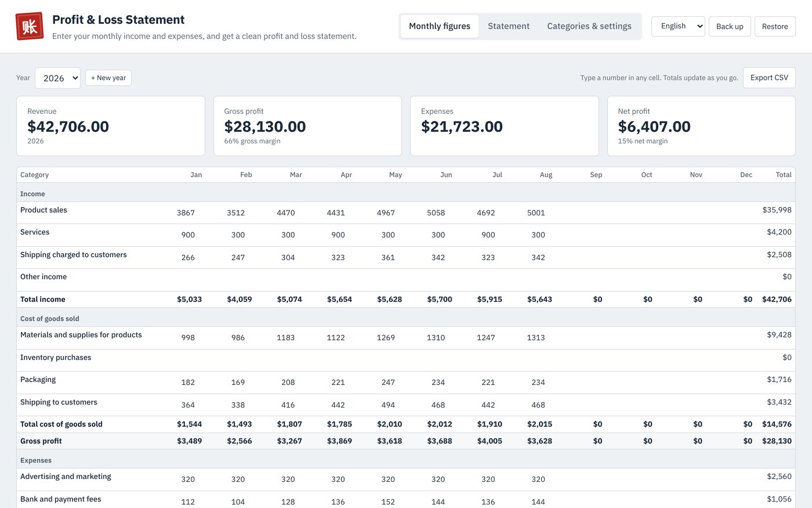
Task: Select Other income Jun empty cell
Action: coord(431,280)
